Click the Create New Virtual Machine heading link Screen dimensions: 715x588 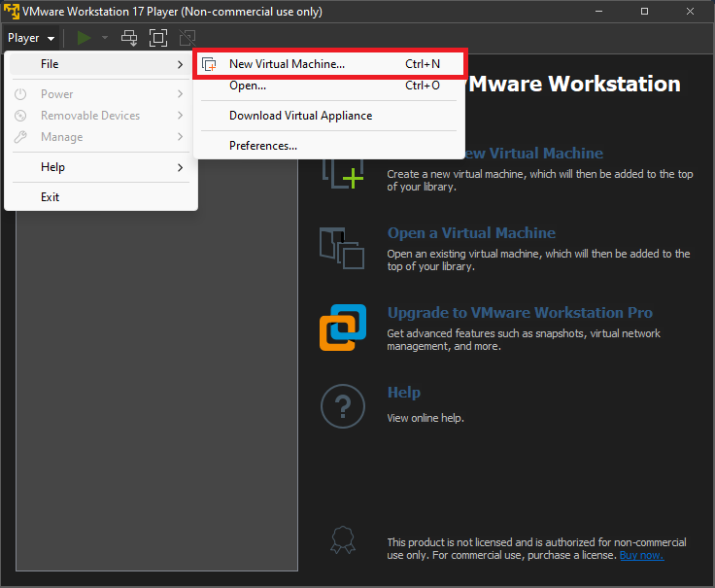click(534, 154)
